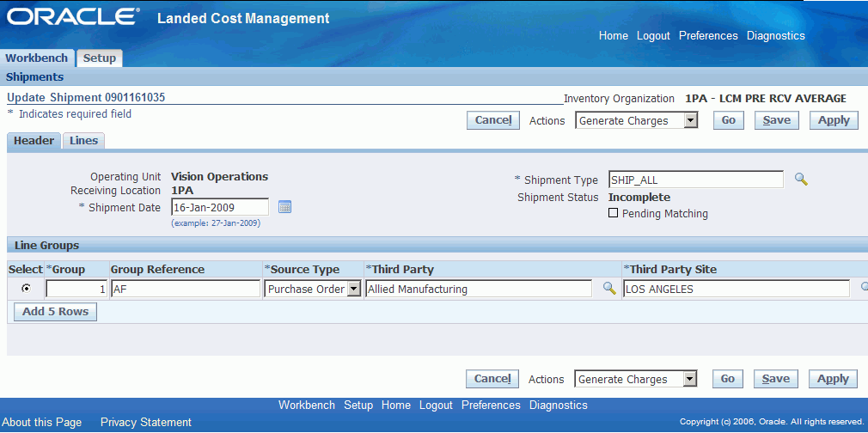Viewport: 868px width, 433px height.
Task: Open the Header subtab
Action: click(x=34, y=141)
